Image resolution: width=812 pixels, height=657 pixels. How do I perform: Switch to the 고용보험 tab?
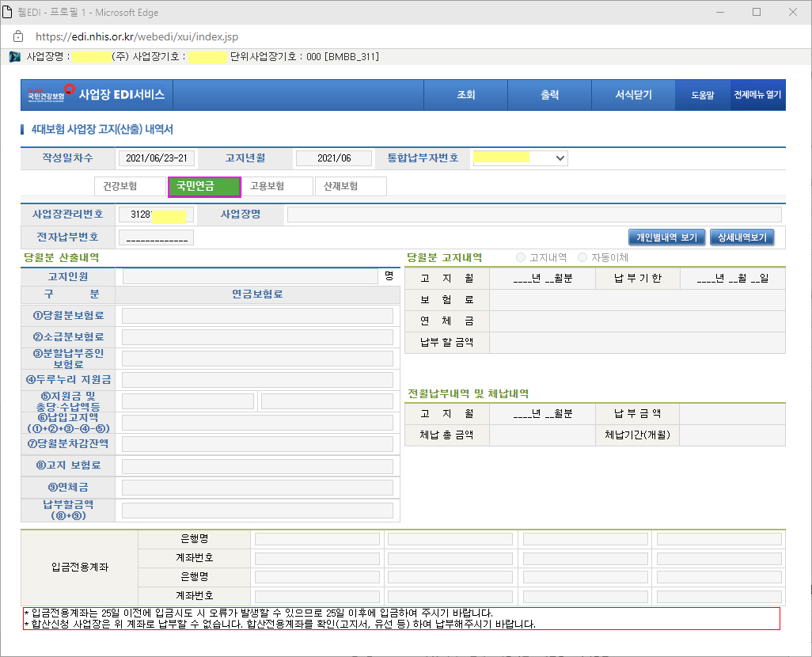coord(278,186)
